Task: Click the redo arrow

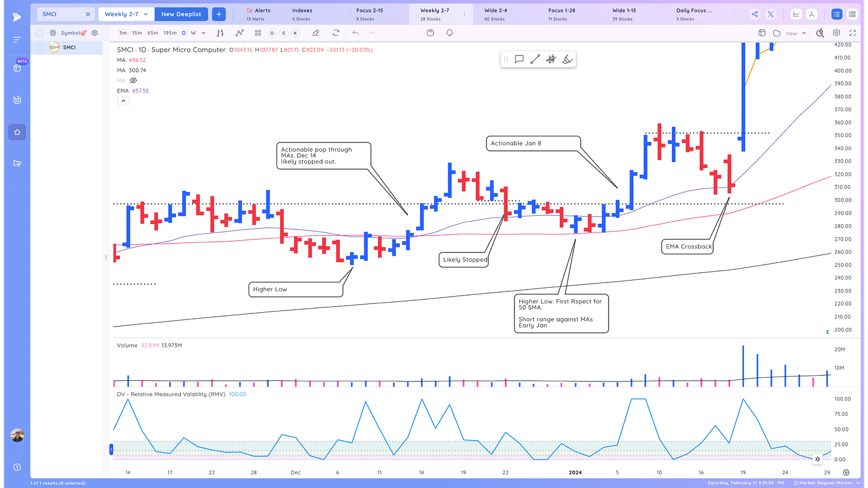Action: coord(372,33)
